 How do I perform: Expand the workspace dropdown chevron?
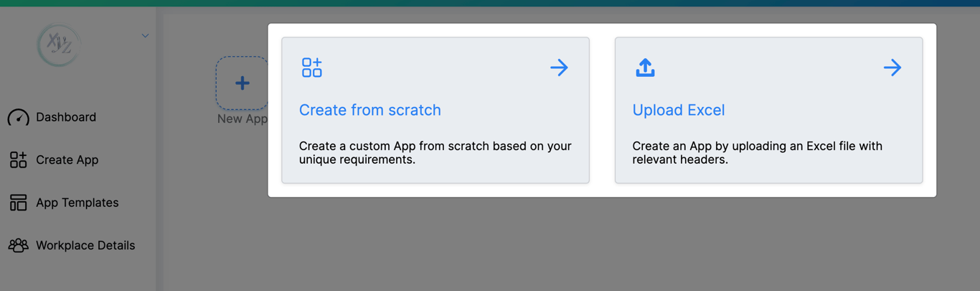click(145, 35)
